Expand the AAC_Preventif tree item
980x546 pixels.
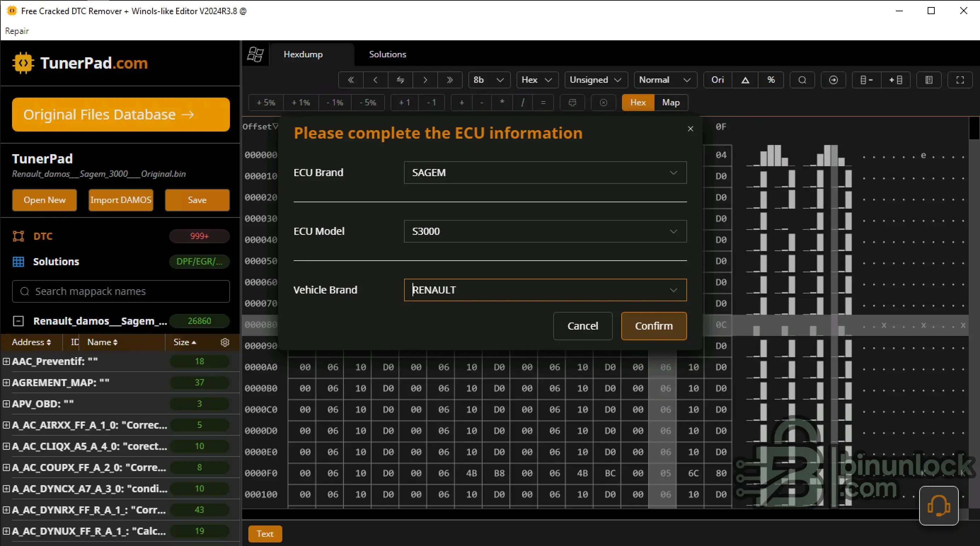6,361
